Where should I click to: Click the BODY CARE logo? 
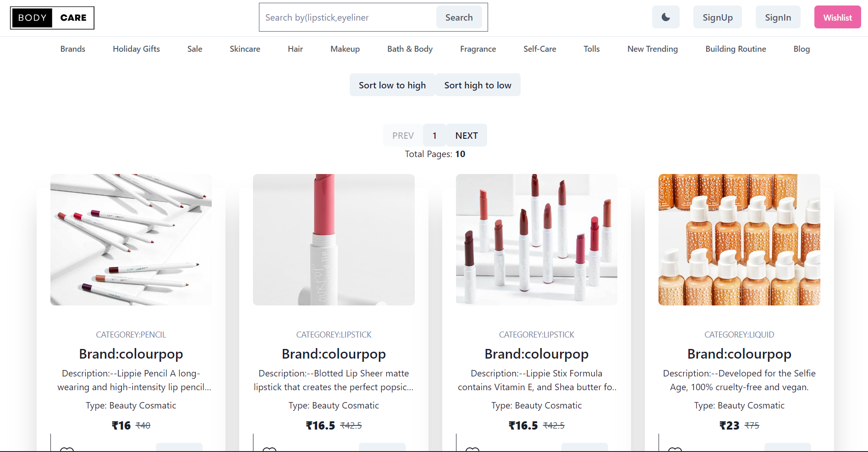pyautogui.click(x=52, y=17)
